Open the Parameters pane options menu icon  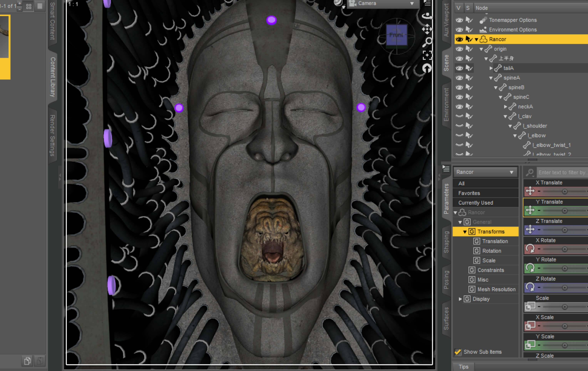pos(446,168)
